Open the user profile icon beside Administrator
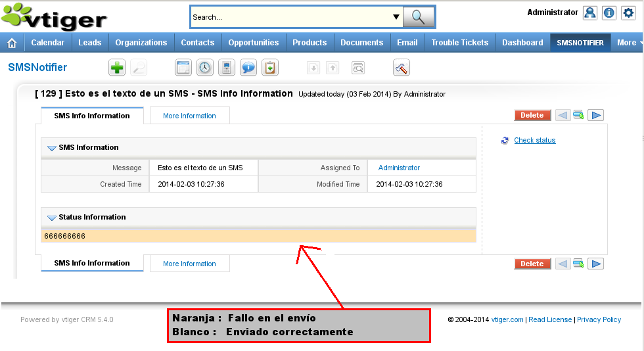The height and width of the screenshot is (351, 644). (x=590, y=12)
